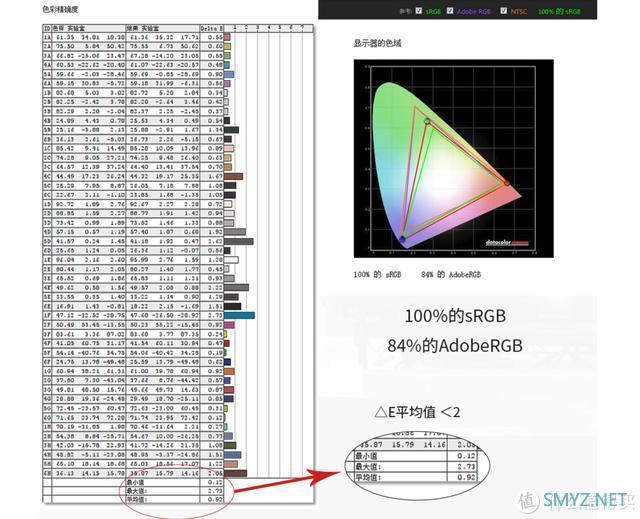The width and height of the screenshot is (640, 519).
Task: Click the small '100% 的 sRGB' caption under the chart
Action: [x=378, y=275]
